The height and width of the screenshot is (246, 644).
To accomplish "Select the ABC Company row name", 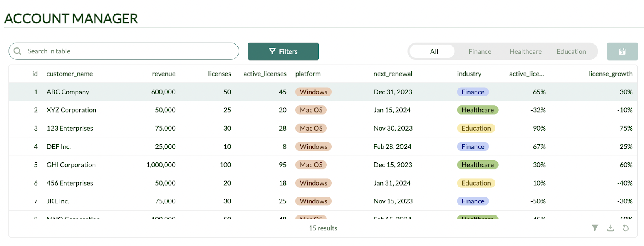I will [x=68, y=92].
